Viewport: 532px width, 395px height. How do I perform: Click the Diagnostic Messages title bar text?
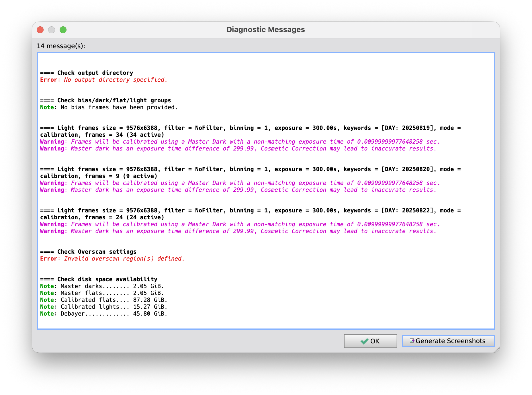coord(265,30)
